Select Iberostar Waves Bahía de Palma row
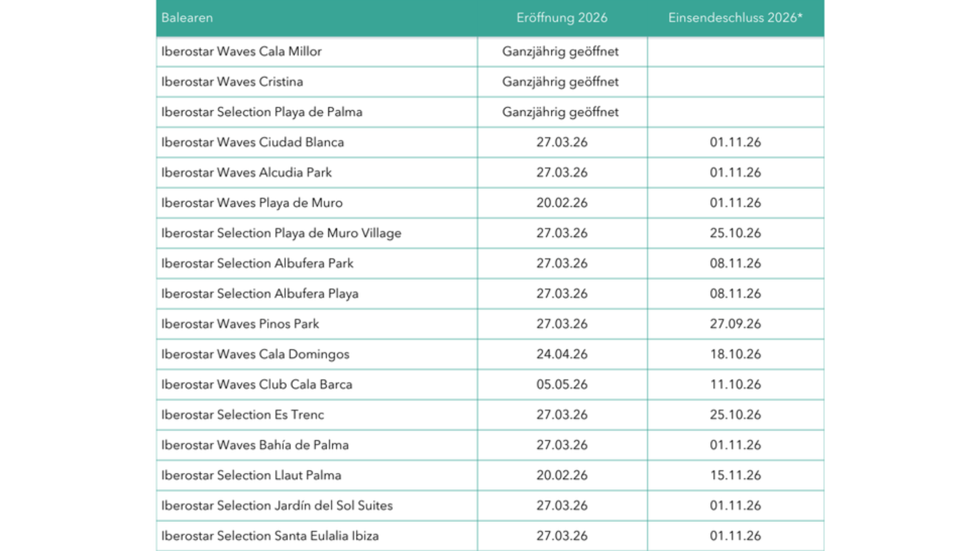 pyautogui.click(x=255, y=445)
